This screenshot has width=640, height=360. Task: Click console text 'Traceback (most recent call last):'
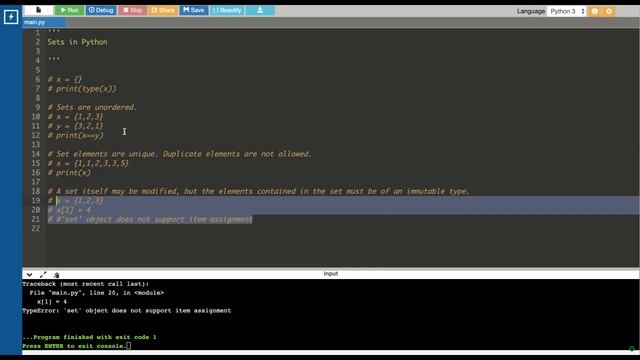point(86,284)
